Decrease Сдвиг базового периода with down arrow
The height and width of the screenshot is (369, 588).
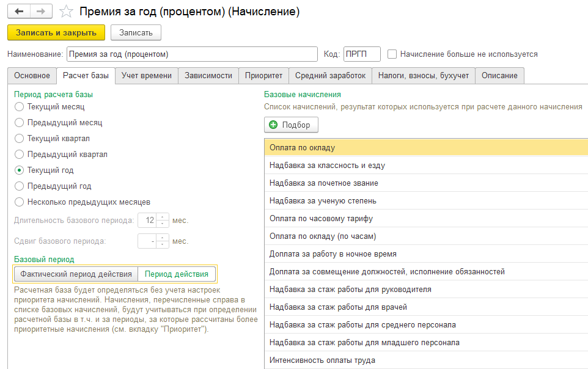coord(163,244)
